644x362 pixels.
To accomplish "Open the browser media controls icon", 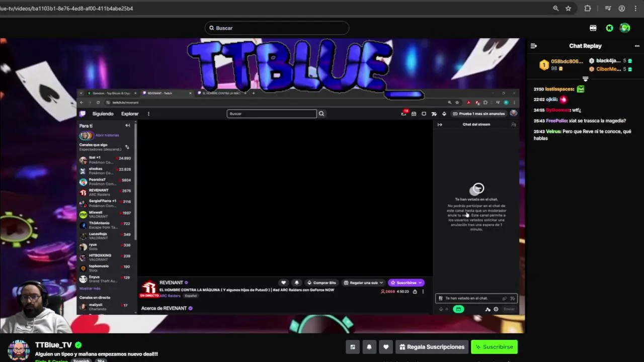I will 608,8.
